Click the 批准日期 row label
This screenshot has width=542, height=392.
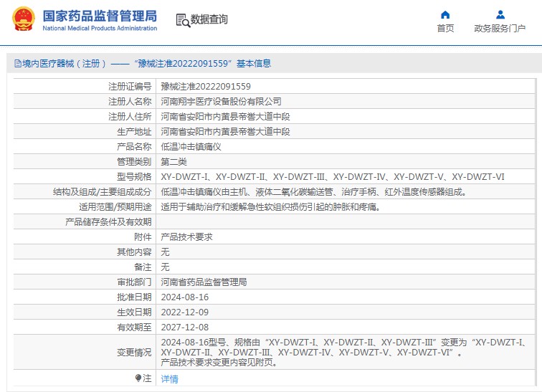point(134,297)
